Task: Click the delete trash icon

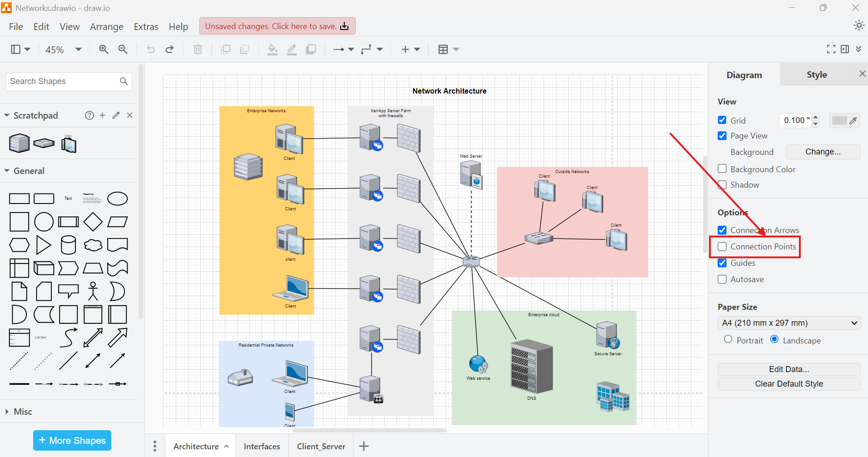Action: coord(198,49)
